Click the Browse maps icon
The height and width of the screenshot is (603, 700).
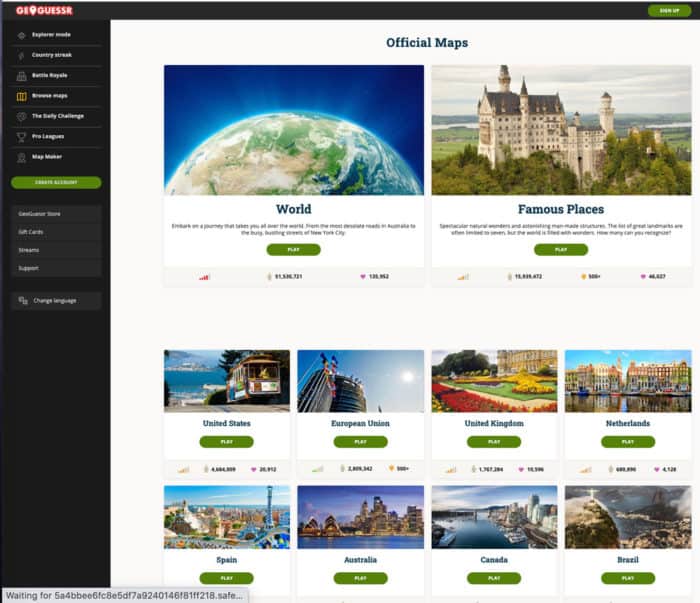tap(21, 96)
